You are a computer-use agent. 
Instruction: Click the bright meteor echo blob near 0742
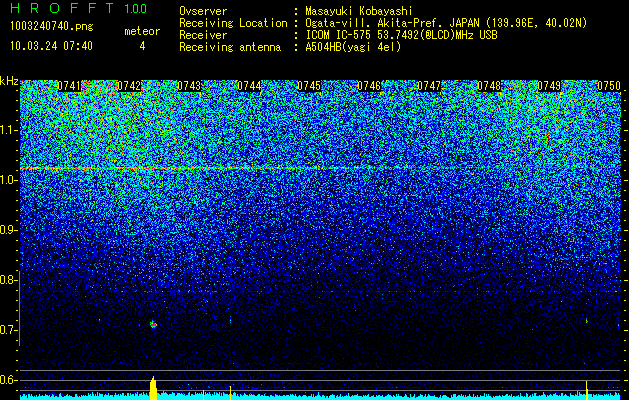pos(153,324)
